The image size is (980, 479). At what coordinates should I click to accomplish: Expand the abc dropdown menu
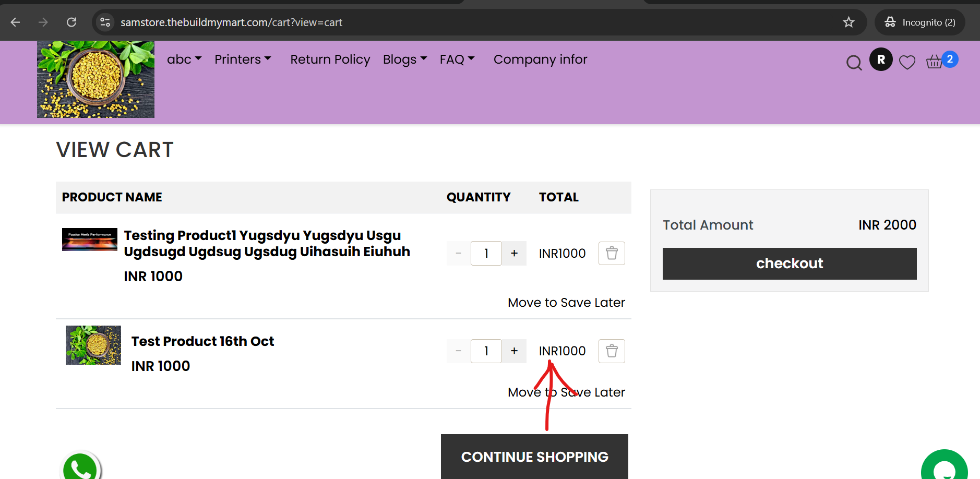pos(184,59)
